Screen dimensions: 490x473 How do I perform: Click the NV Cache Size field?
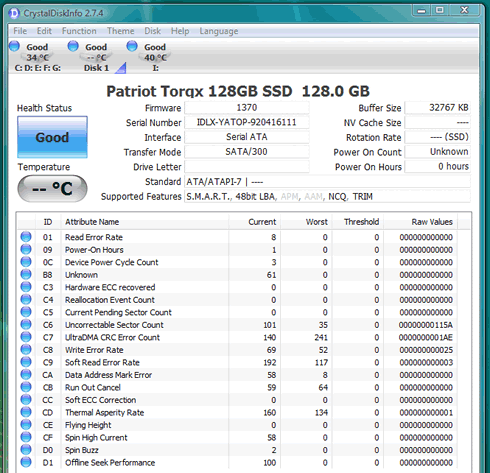coord(437,122)
